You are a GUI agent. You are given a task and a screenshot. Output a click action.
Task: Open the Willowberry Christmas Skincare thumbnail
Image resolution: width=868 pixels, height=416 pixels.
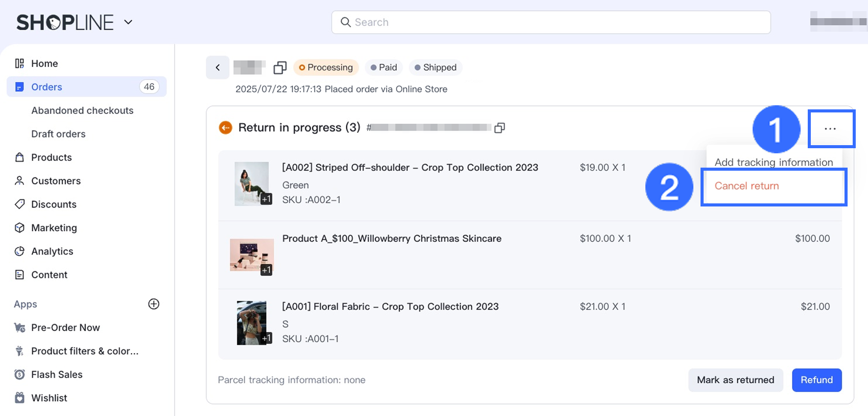coord(252,255)
